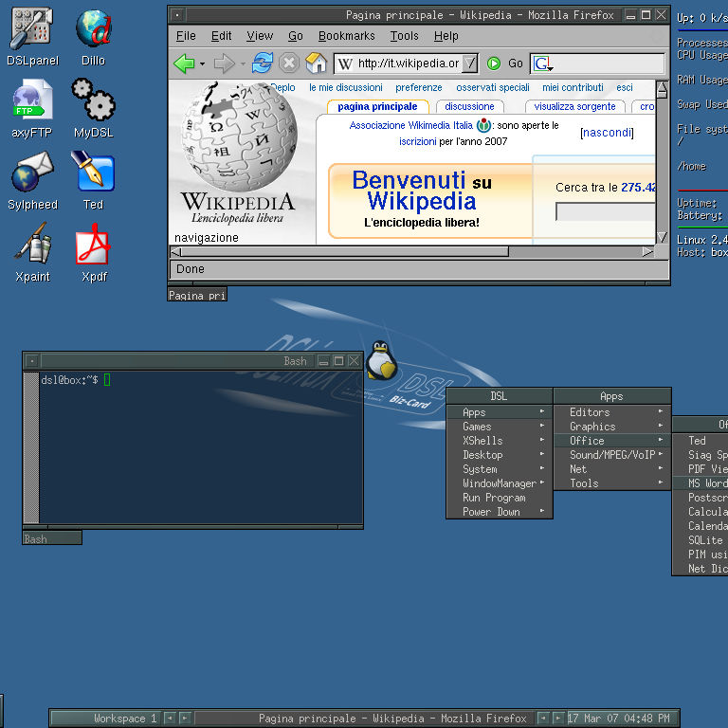Click the Google search engine icon
The width and height of the screenshot is (728, 728).
pyautogui.click(x=542, y=64)
